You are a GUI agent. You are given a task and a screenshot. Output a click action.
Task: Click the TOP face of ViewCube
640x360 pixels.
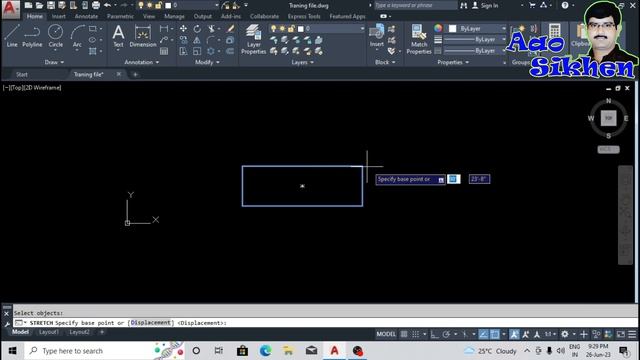coord(608,118)
